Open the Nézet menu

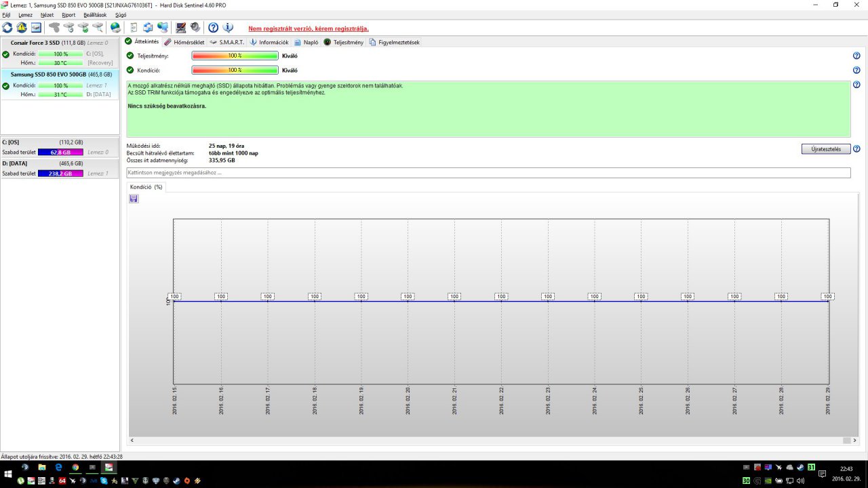(x=47, y=15)
